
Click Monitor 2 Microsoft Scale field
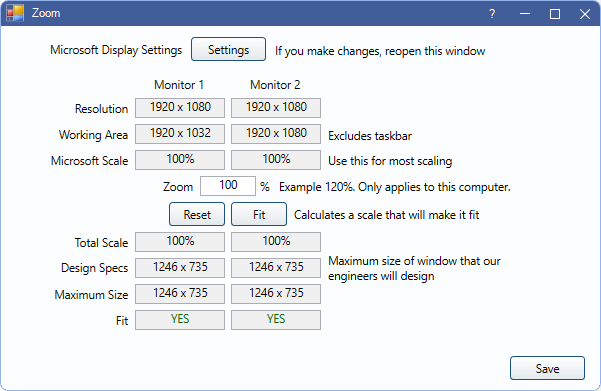click(276, 160)
